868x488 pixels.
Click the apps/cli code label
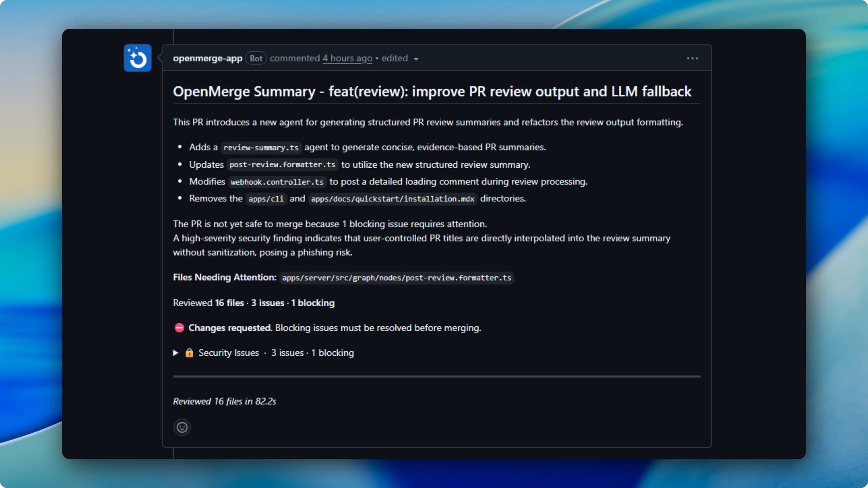pyautogui.click(x=266, y=199)
